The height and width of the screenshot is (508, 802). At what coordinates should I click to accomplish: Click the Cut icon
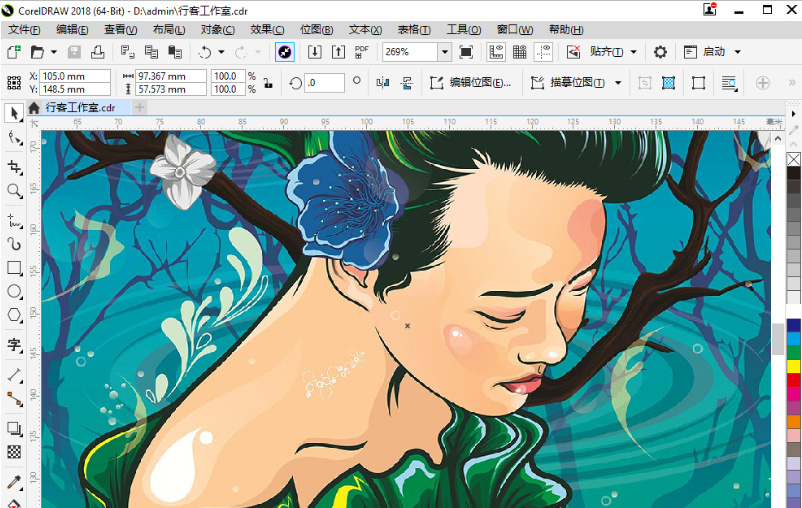[x=127, y=52]
